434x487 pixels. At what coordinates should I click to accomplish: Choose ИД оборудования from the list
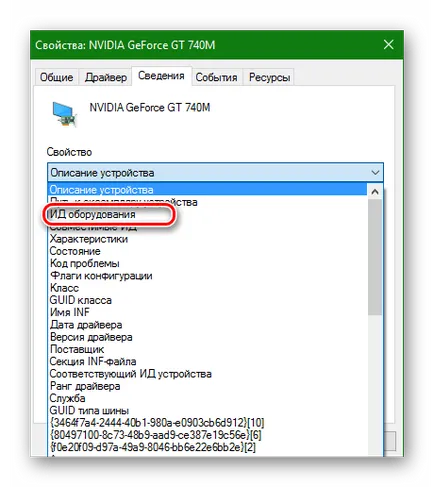click(x=208, y=214)
